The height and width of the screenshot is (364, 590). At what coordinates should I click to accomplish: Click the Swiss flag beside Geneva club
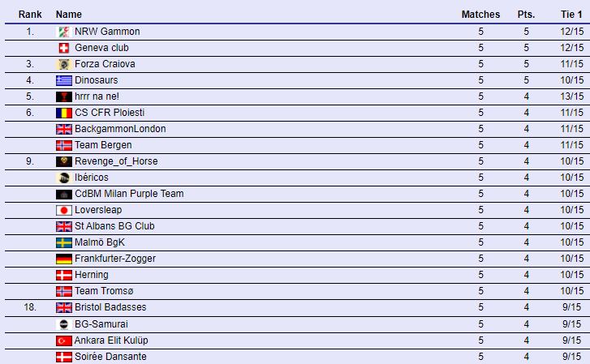point(64,48)
